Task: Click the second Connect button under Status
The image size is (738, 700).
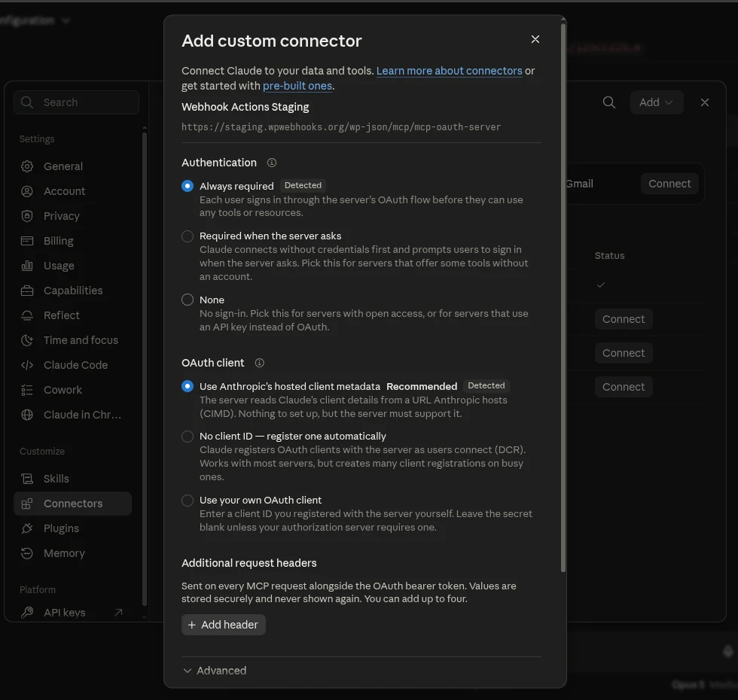Action: [x=624, y=353]
